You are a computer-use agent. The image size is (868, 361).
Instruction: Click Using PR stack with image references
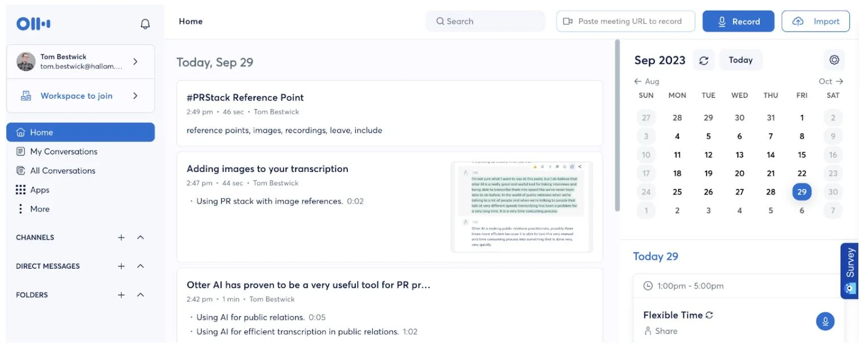[270, 201]
